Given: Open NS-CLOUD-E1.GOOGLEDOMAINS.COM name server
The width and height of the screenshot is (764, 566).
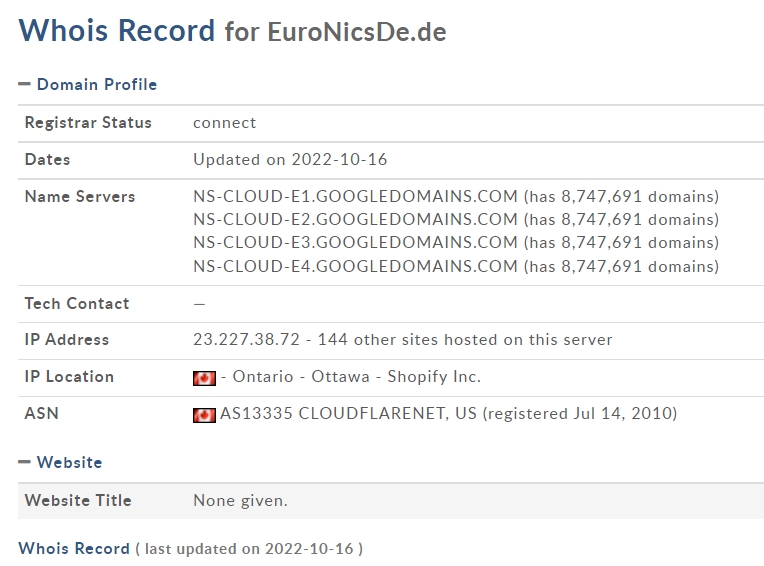Looking at the screenshot, I should [x=355, y=196].
